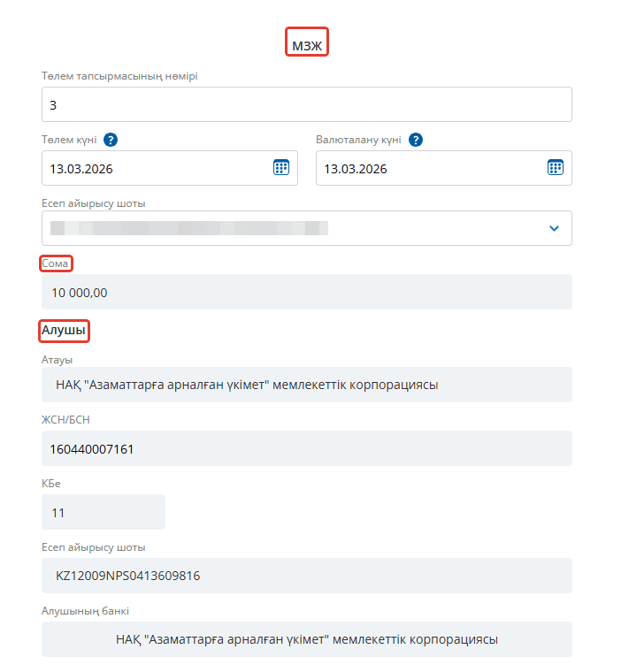Screen dimensions: 629x672
Task: Select the Сома amount field showing 10 000,00
Action: pyautogui.click(x=306, y=292)
